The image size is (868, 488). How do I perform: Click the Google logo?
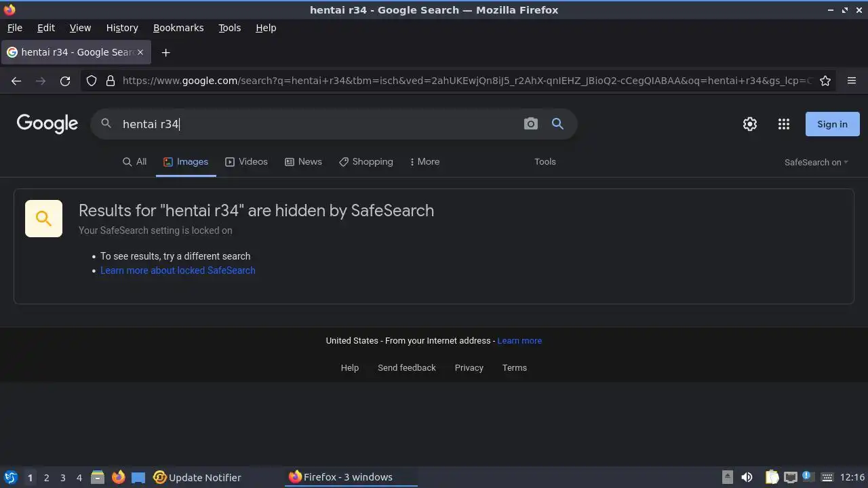[47, 124]
